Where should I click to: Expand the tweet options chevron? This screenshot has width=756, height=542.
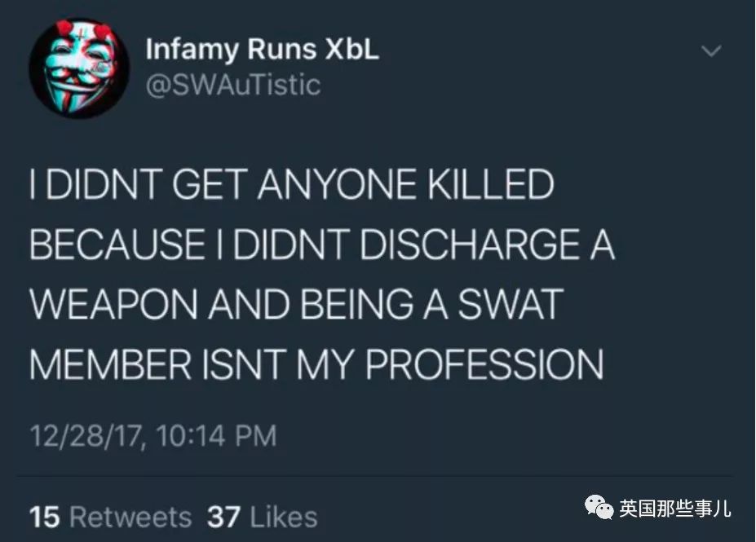click(711, 51)
